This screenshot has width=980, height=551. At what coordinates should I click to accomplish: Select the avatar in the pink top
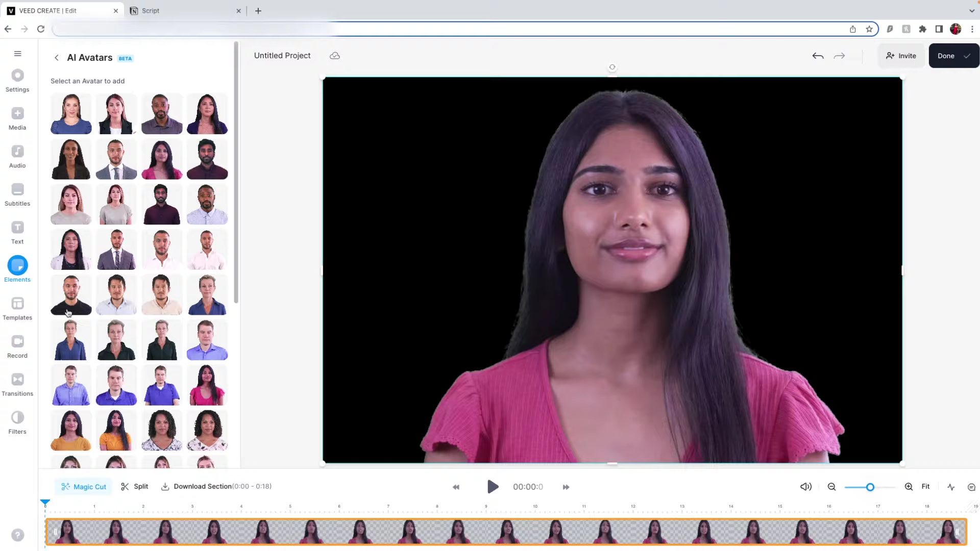tap(207, 385)
